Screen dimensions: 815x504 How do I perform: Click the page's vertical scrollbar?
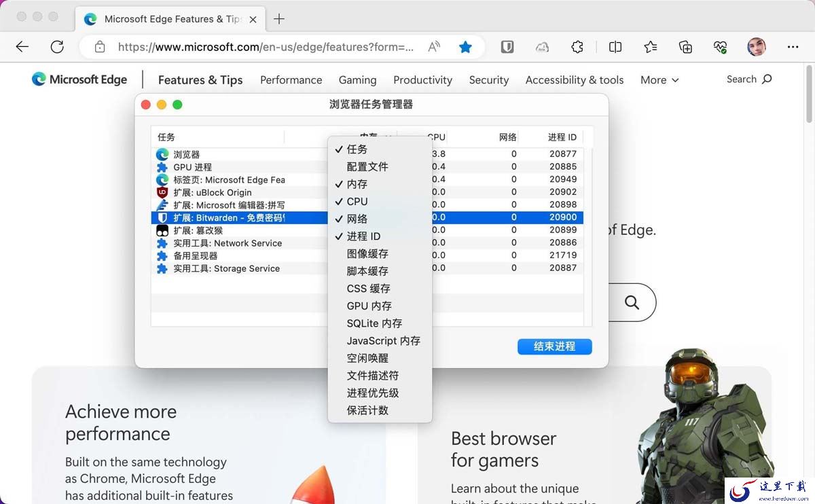click(x=809, y=94)
